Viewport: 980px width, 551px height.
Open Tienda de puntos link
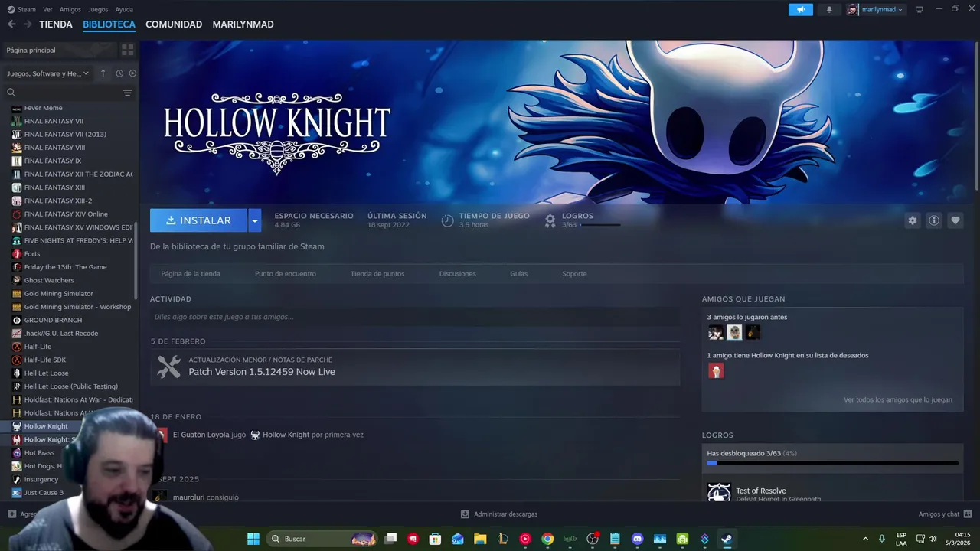[x=377, y=274]
